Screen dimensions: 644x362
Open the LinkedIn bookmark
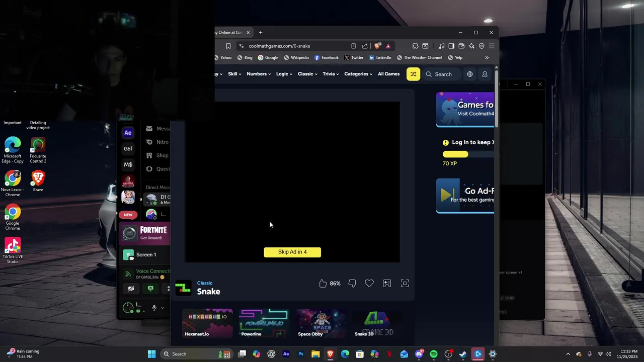point(380,58)
